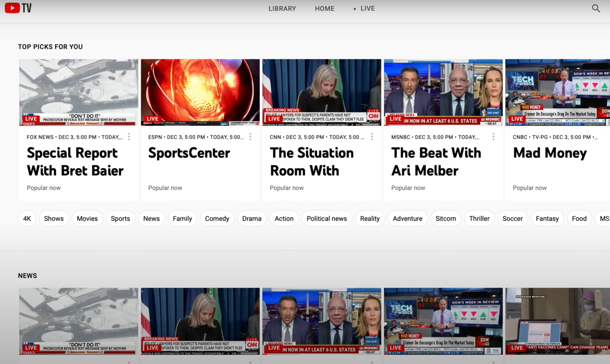Select the Sitcom filter chip
This screenshot has width=610, height=364.
[446, 218]
